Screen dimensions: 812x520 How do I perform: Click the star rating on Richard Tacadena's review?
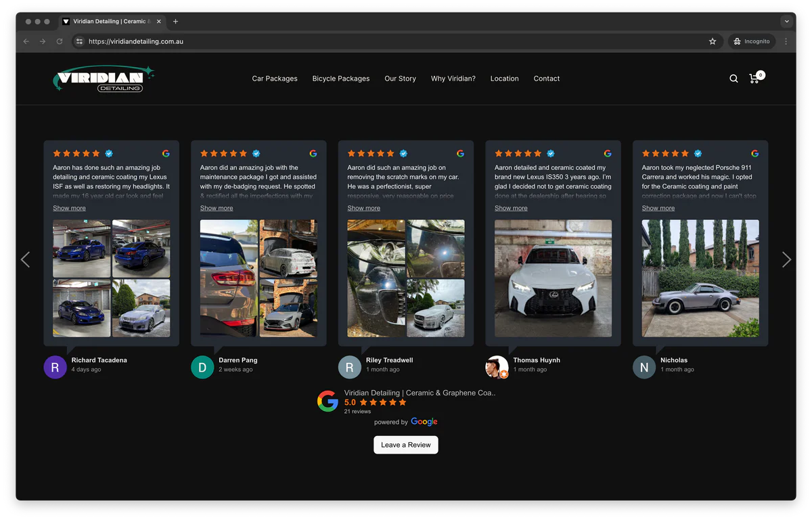click(76, 154)
